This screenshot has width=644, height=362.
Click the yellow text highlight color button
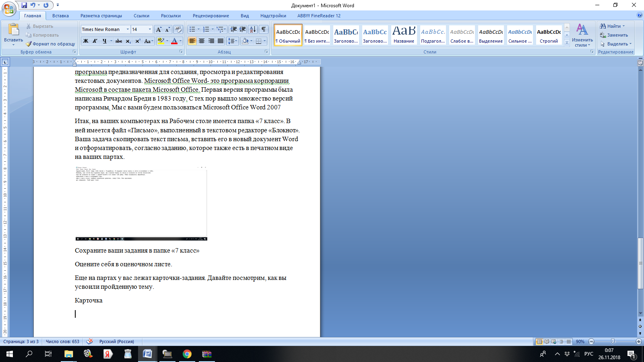coord(161,41)
